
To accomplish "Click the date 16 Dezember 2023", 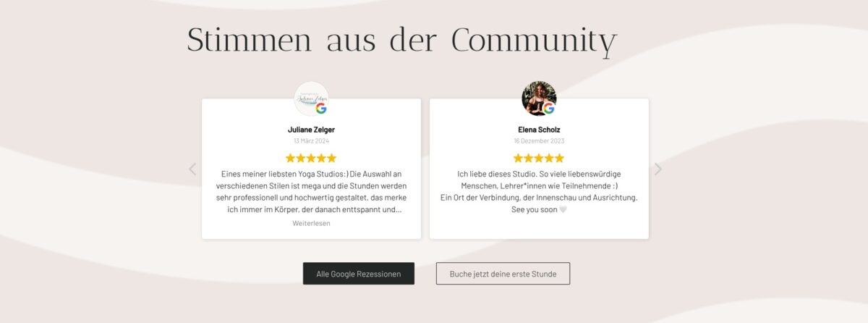I will [539, 140].
